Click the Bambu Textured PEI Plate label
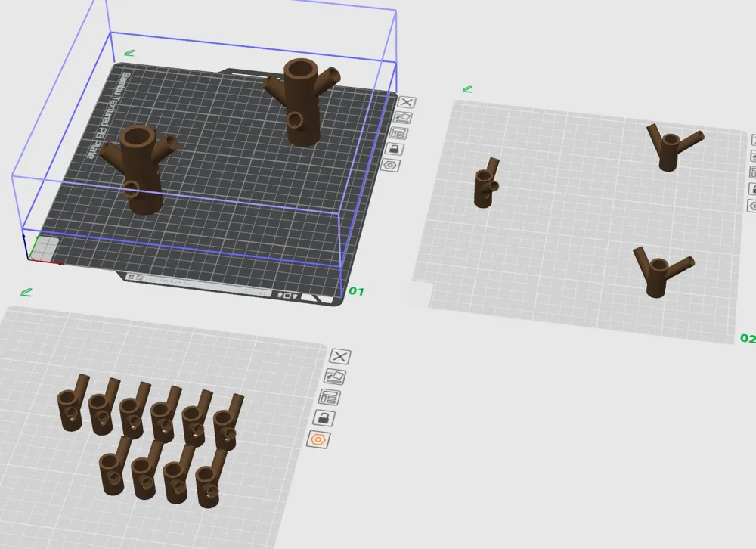756x549 pixels. coord(108,115)
